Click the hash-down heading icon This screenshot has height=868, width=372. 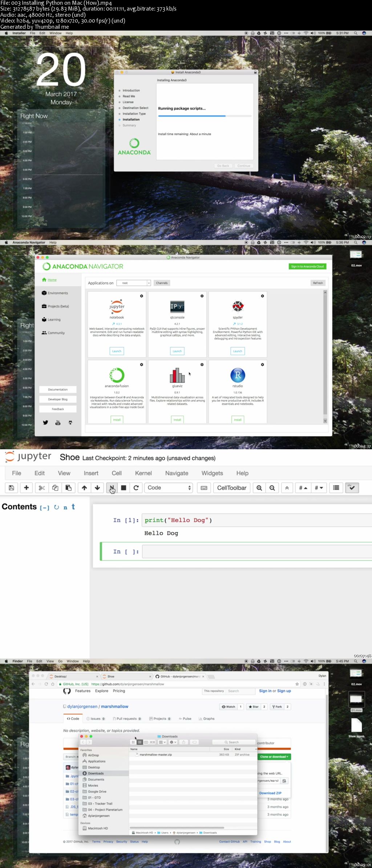pos(319,488)
